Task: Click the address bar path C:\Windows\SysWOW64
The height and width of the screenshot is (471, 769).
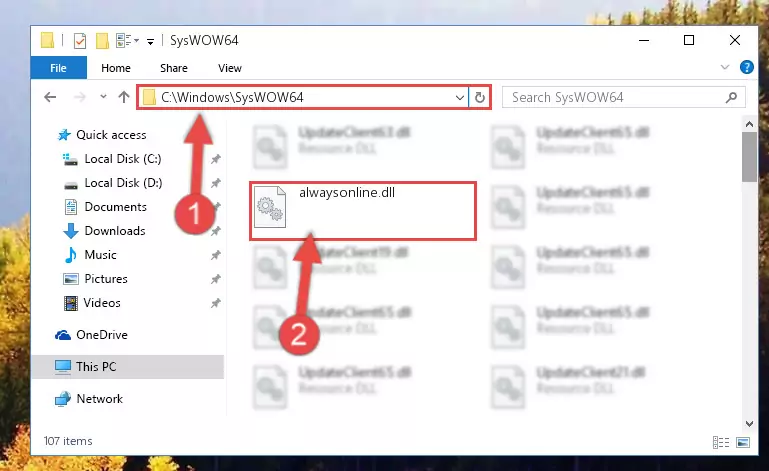Action: 232,97
